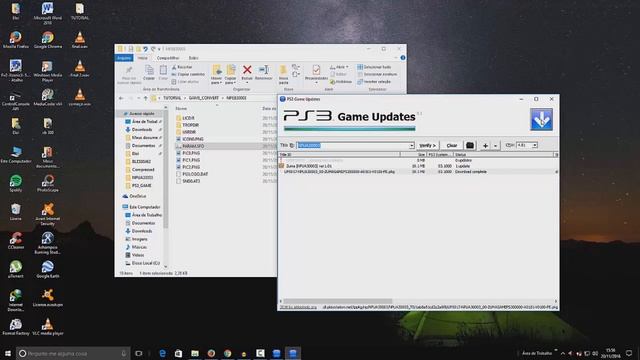Click the Format Factory desktop icon
This screenshot has width=640, height=360.
point(16,327)
